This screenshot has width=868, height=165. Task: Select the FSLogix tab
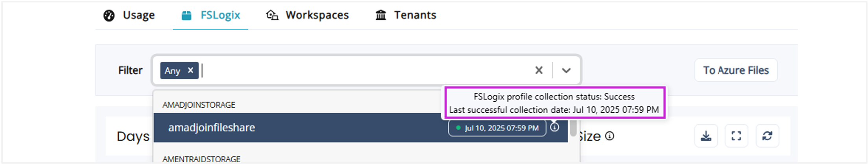coord(211,15)
